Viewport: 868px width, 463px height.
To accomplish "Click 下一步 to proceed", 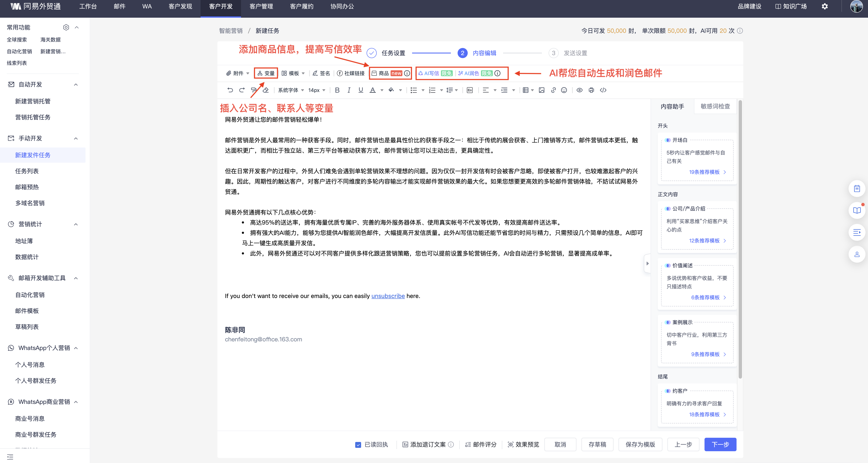I will pos(720,444).
